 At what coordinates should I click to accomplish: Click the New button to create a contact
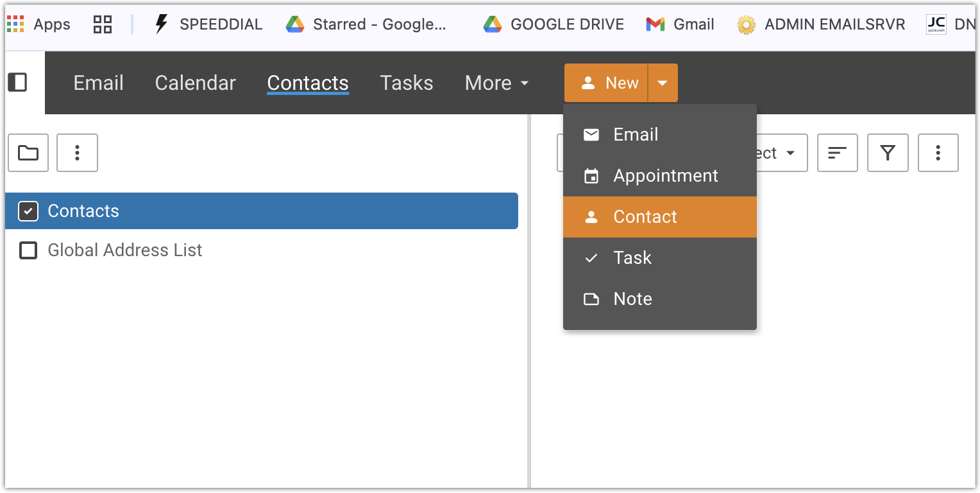pyautogui.click(x=606, y=82)
